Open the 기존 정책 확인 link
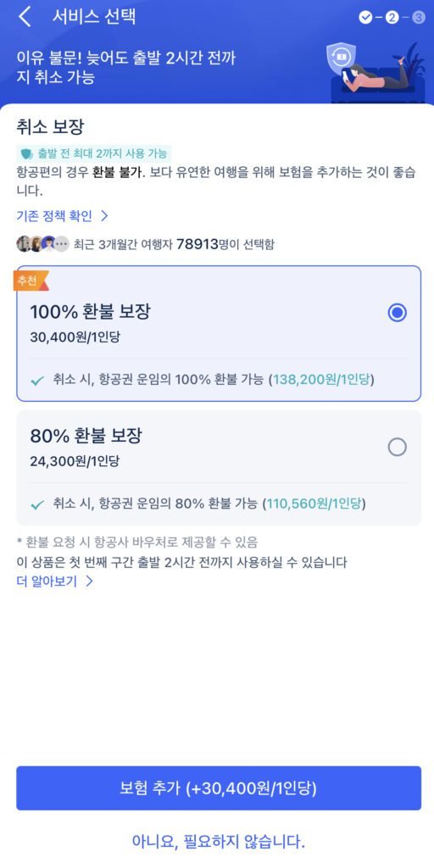The height and width of the screenshot is (868, 434). [x=54, y=215]
